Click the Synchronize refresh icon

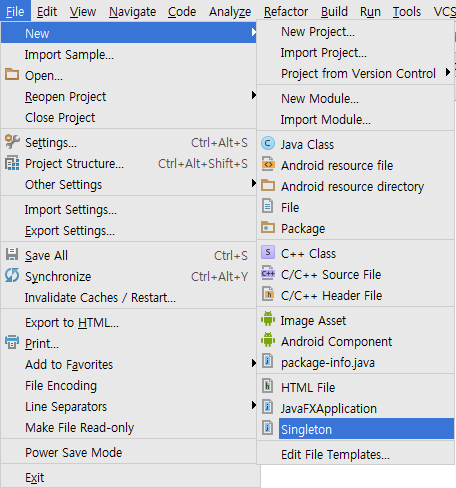[12, 276]
